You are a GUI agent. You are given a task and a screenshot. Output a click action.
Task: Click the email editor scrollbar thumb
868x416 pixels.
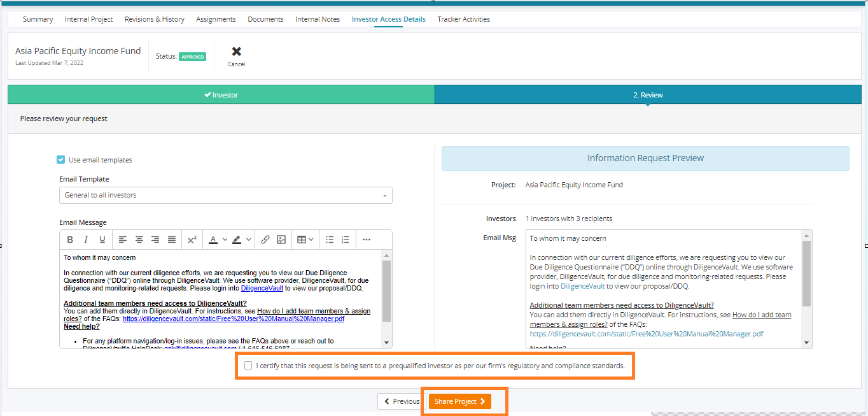[387, 290]
